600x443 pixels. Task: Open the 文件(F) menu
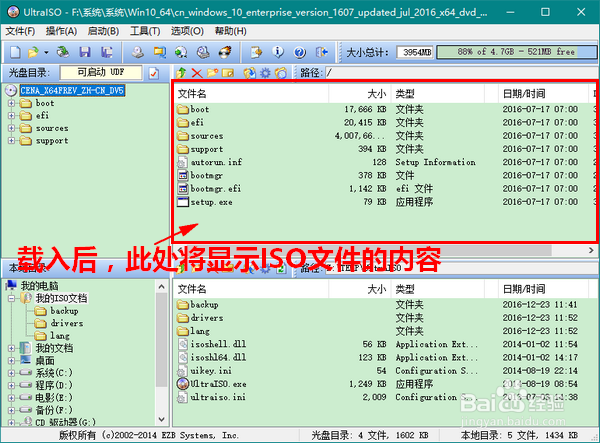pyautogui.click(x=20, y=31)
